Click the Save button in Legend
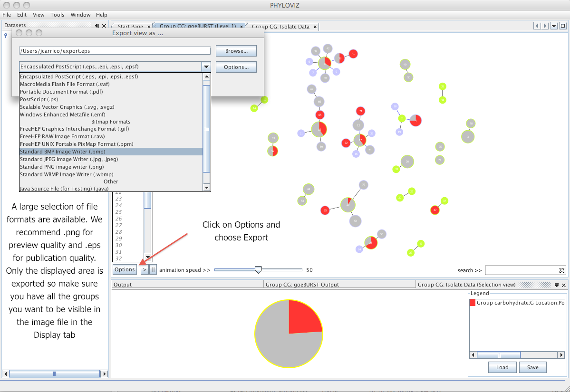The height and width of the screenshot is (392, 570). click(533, 367)
